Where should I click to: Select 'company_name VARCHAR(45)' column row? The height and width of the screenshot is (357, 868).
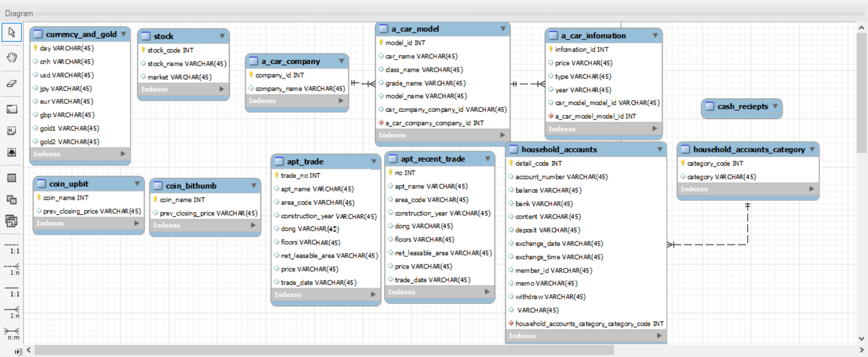coord(297,88)
